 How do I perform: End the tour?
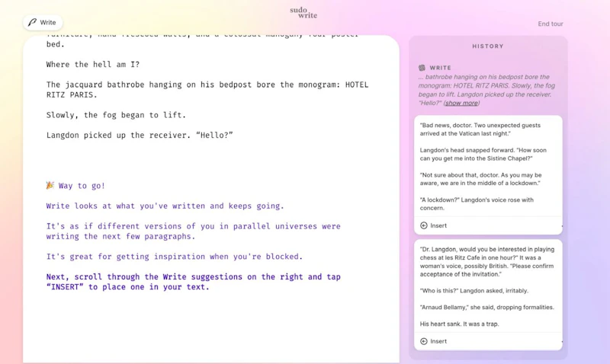pyautogui.click(x=550, y=24)
